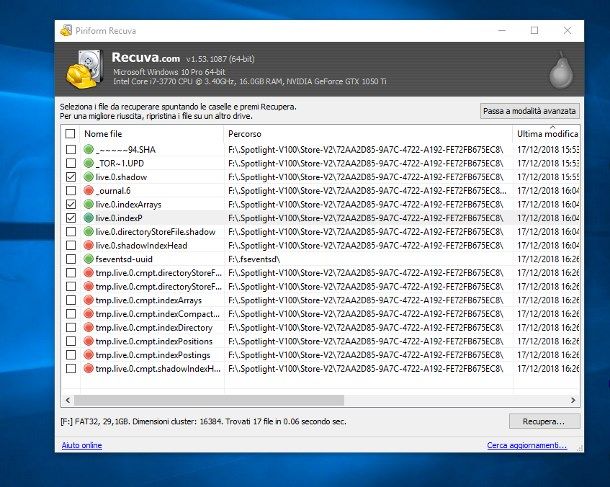This screenshot has height=487, width=610.
Task: Click the Piriform pear logo
Action: (561, 70)
